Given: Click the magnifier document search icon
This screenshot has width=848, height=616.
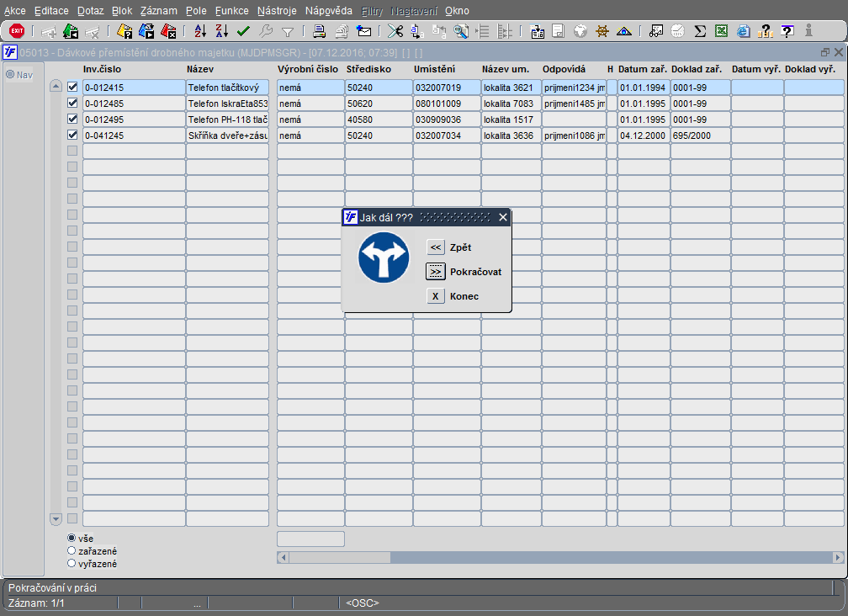Looking at the screenshot, I should coord(461,31).
